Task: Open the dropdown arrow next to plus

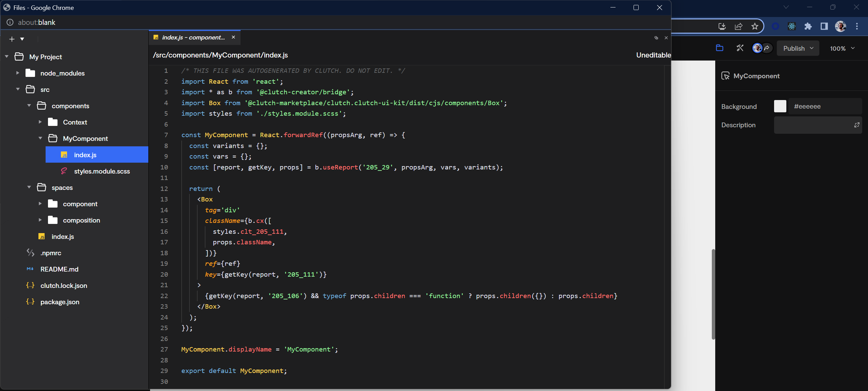Action: click(x=22, y=39)
